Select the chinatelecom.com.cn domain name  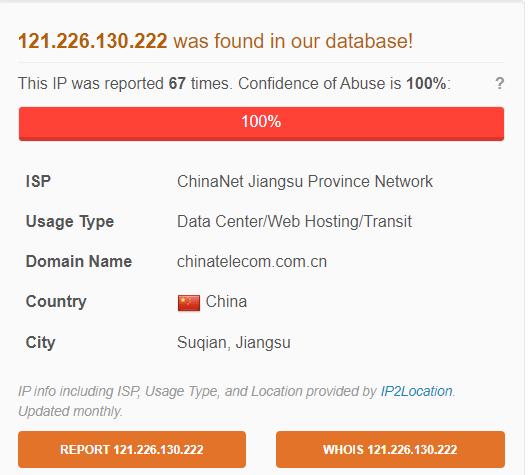point(252,262)
